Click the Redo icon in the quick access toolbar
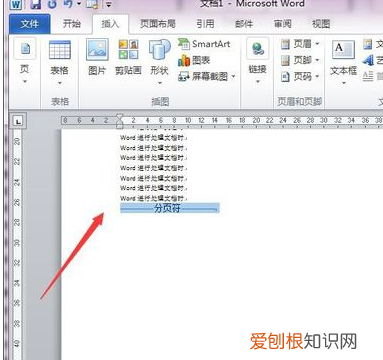 [x=52, y=4]
